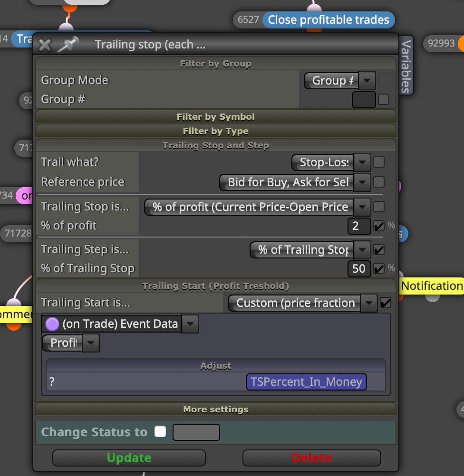The image size is (464, 476).
Task: Click the Group # input field
Action: (364, 100)
